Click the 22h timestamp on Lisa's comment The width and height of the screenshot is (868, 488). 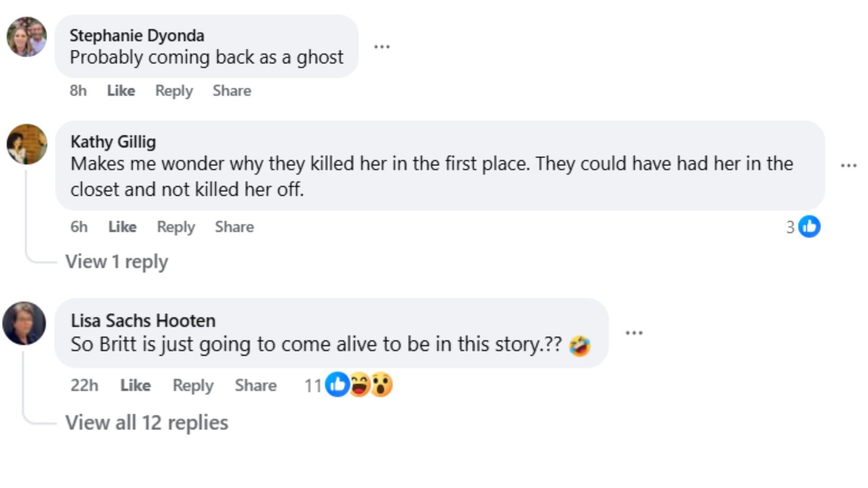click(x=84, y=385)
